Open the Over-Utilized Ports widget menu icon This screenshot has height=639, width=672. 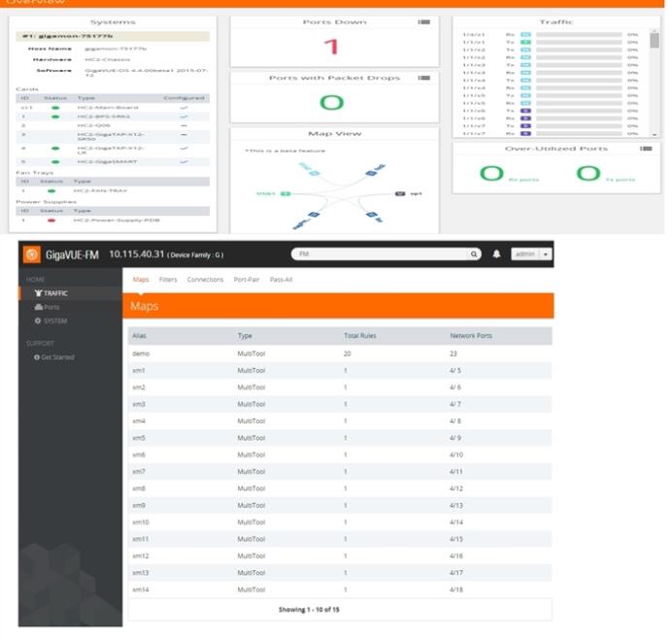pos(647,149)
